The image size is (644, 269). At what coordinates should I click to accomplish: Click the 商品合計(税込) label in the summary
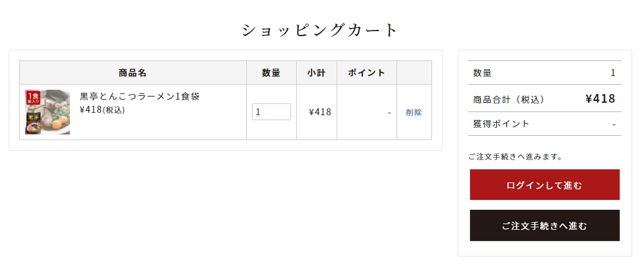click(x=509, y=99)
